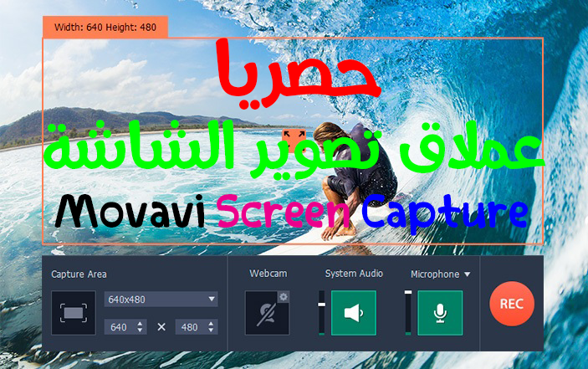588x369 pixels.
Task: Click the height field showing 480
Action: [x=197, y=327]
